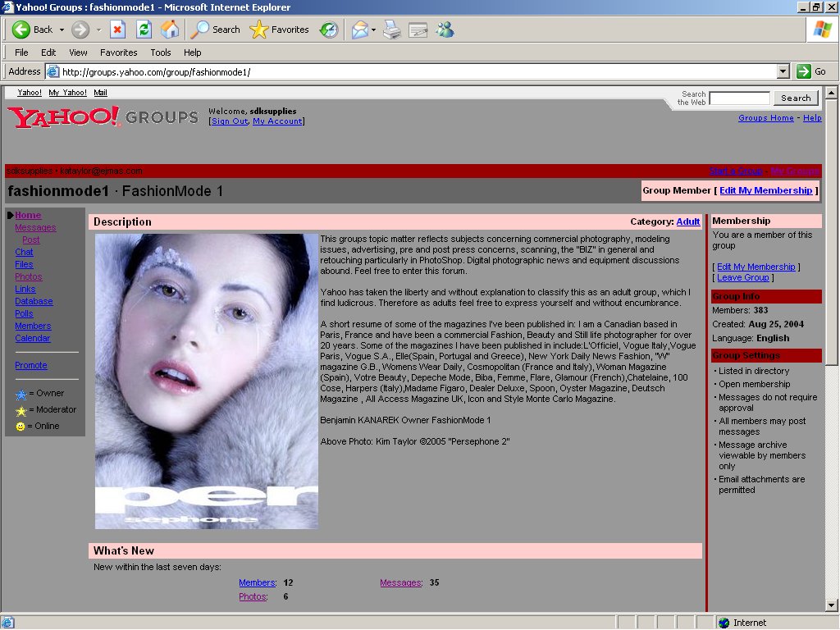The image size is (840, 630).
Task: Open the My Account link
Action: point(277,121)
